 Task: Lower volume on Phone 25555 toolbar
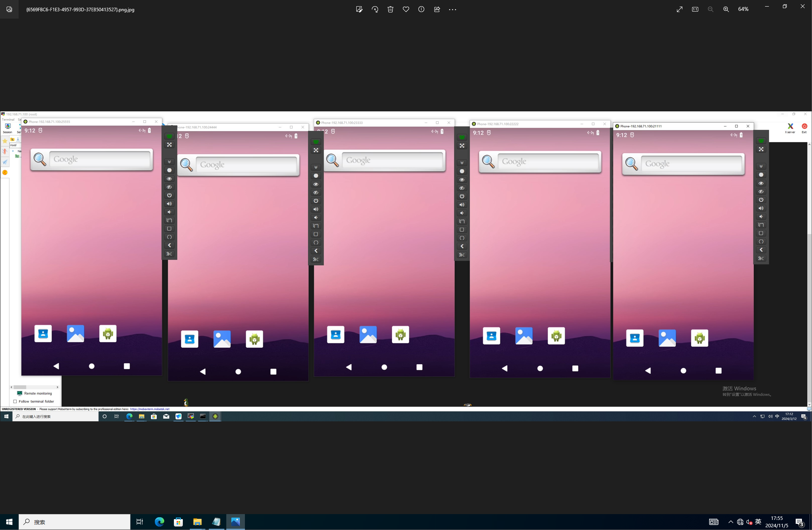pyautogui.click(x=169, y=212)
